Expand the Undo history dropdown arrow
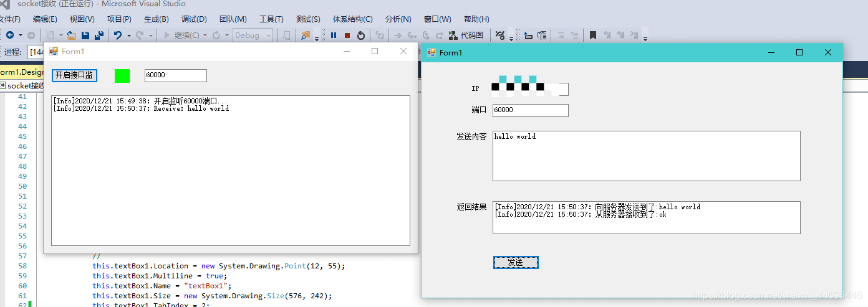The image size is (868, 307). (x=128, y=35)
